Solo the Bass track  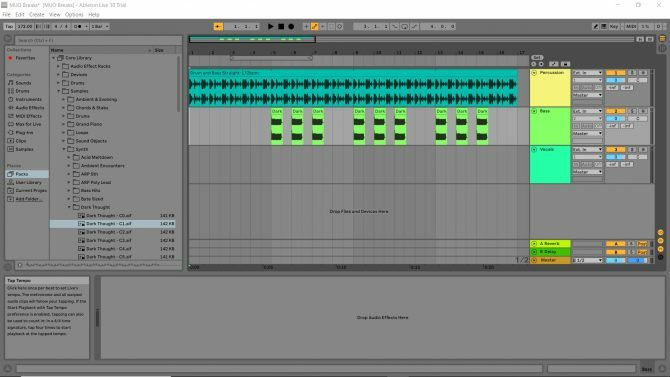click(x=632, y=111)
